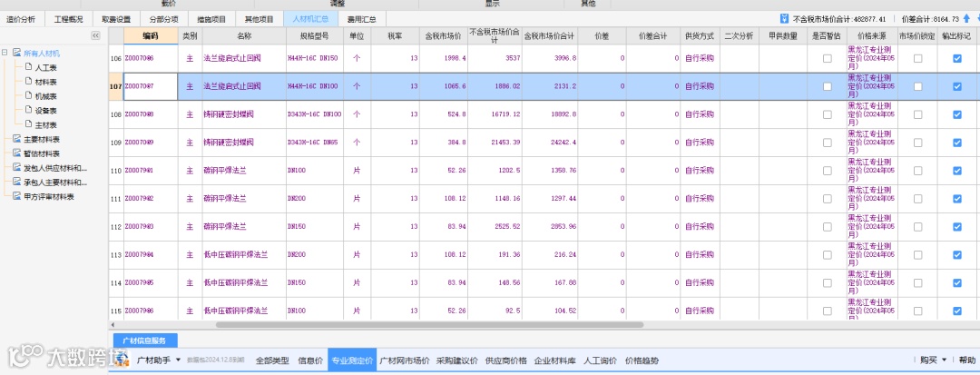Image resolution: width=980 pixels, height=375 pixels.
Task: Click the document icon beside 人工表
Action: click(x=28, y=67)
